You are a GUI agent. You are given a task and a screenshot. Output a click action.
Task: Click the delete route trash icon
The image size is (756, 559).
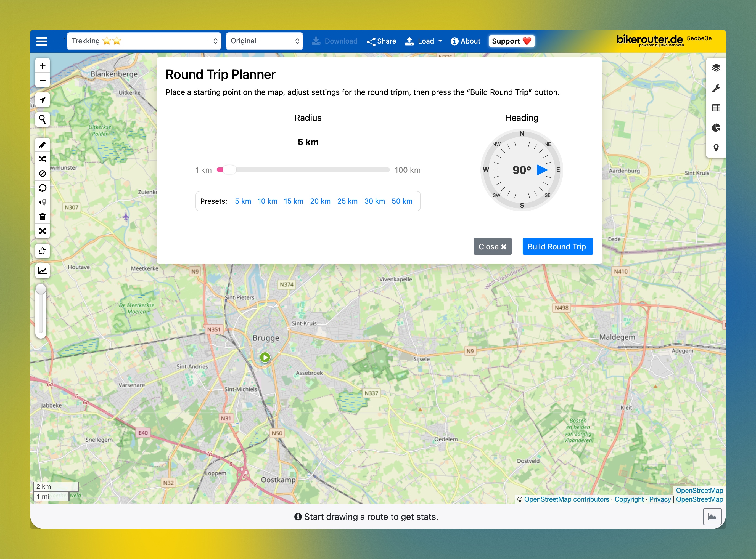[42, 217]
